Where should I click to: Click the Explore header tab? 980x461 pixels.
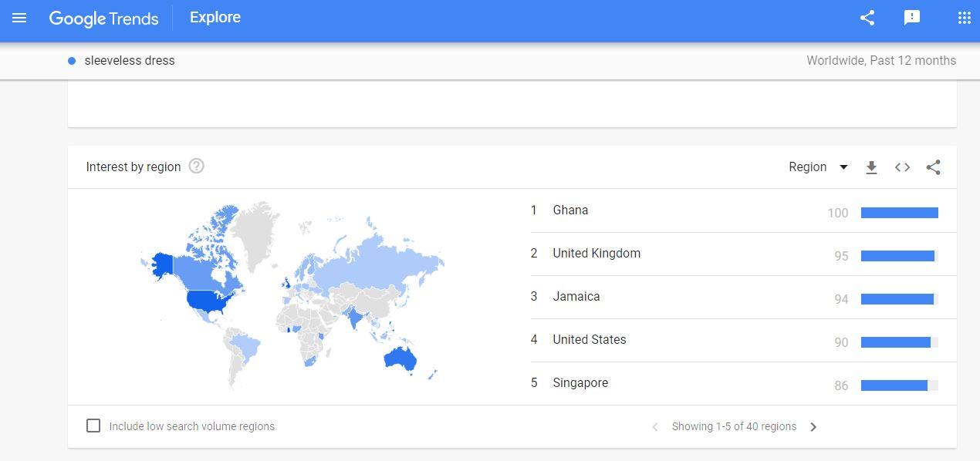click(x=215, y=17)
